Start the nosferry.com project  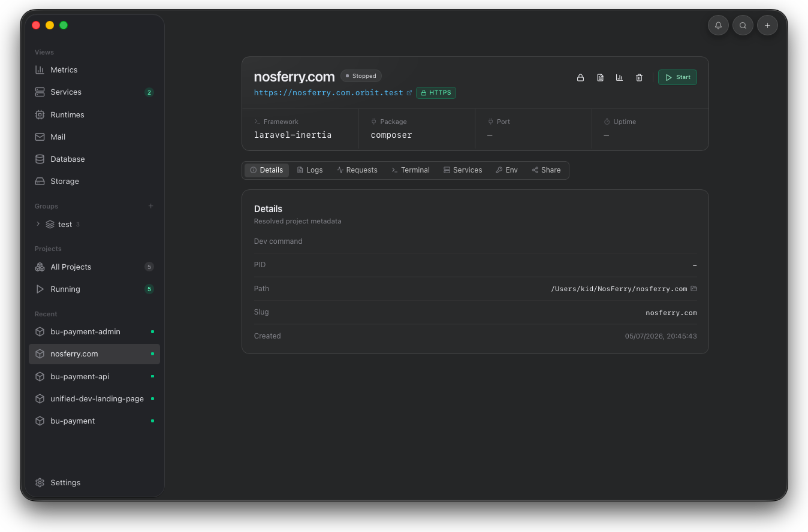point(677,77)
